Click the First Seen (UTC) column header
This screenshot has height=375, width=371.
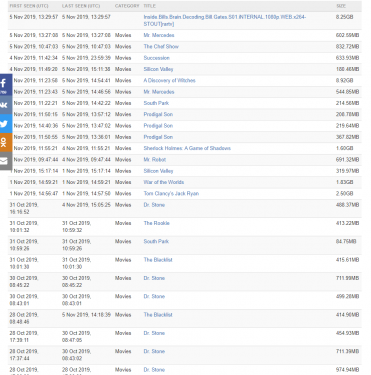(29, 6)
